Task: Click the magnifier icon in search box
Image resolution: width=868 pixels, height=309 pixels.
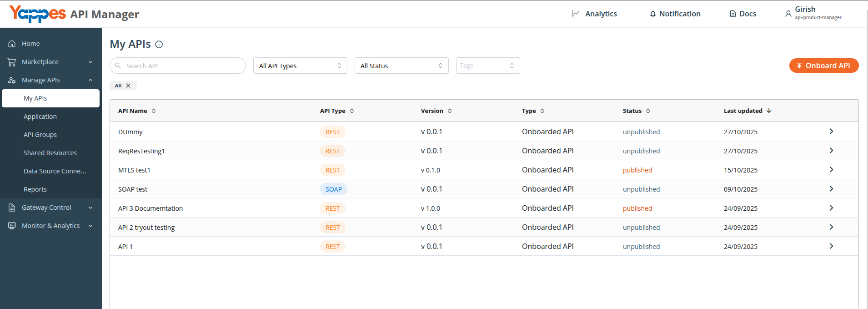Action: (x=118, y=66)
